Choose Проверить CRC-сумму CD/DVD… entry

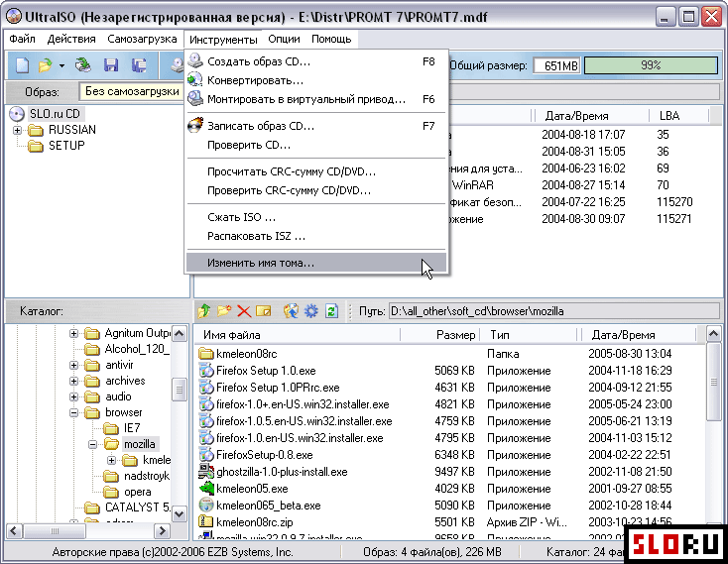coord(316,190)
